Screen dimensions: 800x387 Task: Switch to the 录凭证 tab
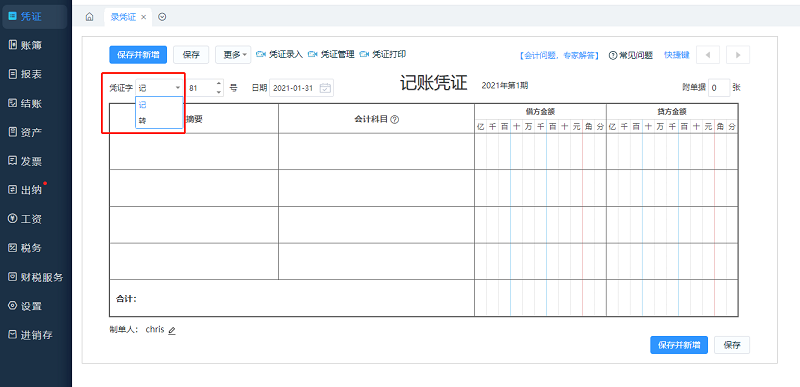click(x=123, y=17)
